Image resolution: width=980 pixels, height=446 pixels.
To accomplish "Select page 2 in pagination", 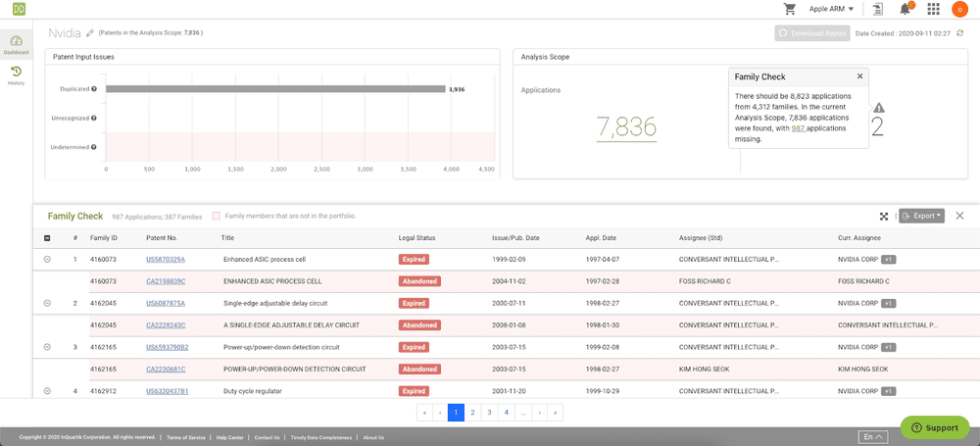I will [x=473, y=413].
